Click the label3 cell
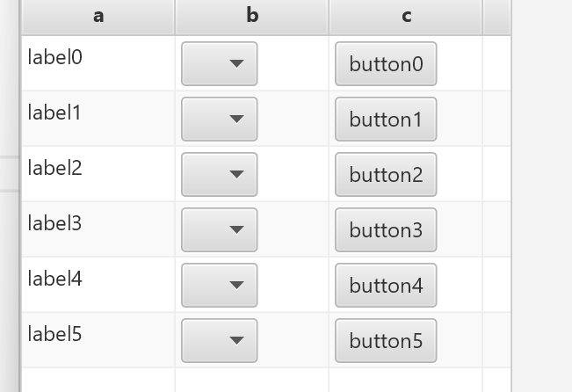The image size is (572, 392). [x=54, y=224]
